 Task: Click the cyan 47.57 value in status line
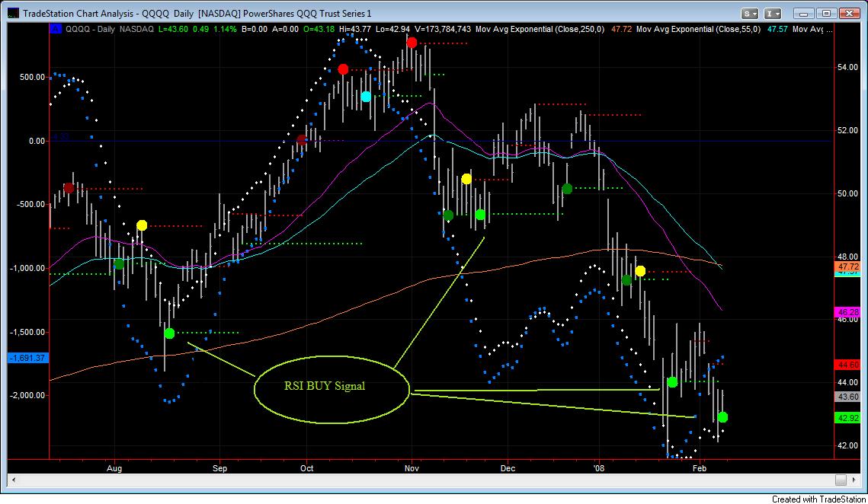(x=777, y=29)
